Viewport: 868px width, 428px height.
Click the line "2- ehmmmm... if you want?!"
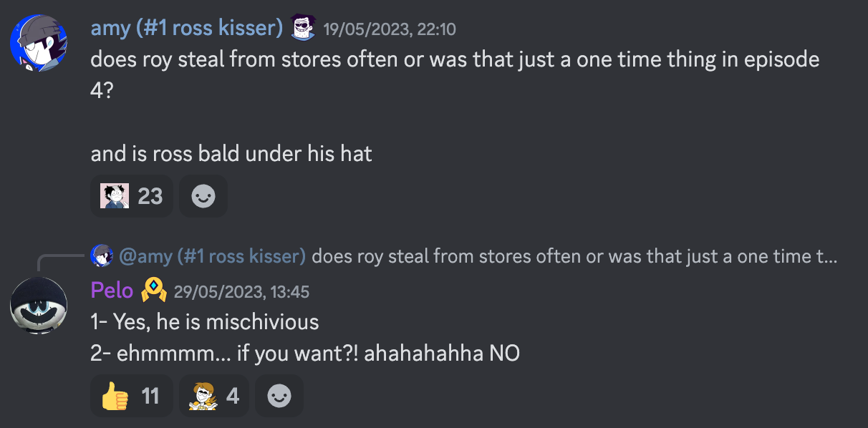click(x=225, y=354)
